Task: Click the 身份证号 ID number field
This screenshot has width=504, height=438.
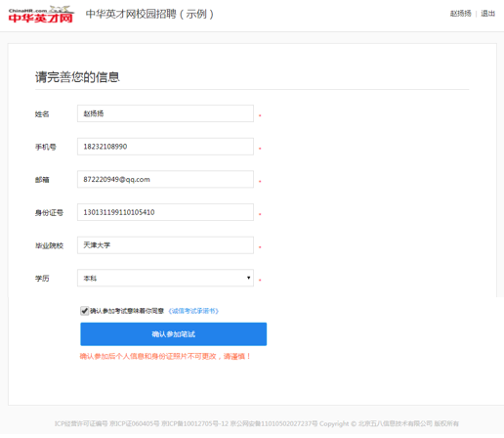Action: click(165, 212)
